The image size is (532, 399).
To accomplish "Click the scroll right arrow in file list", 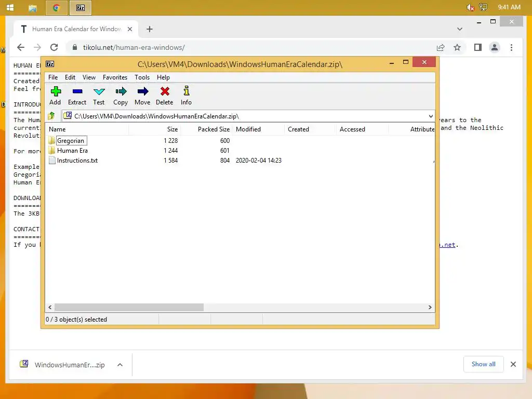I will 430,308.
